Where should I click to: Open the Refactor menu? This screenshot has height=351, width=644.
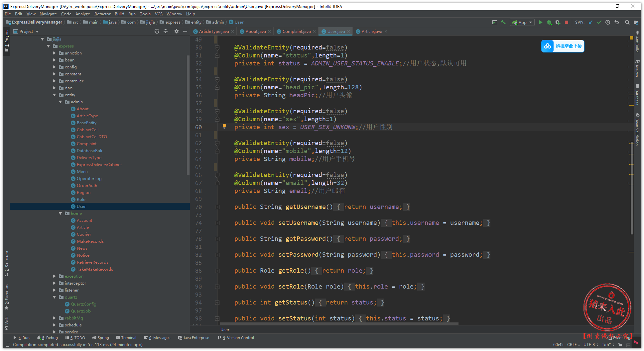[x=102, y=14]
